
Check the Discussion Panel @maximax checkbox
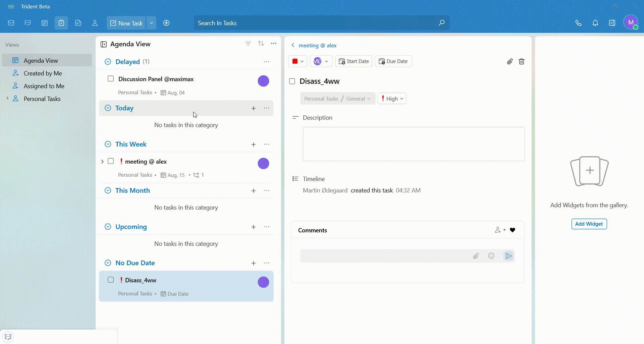coord(111,79)
